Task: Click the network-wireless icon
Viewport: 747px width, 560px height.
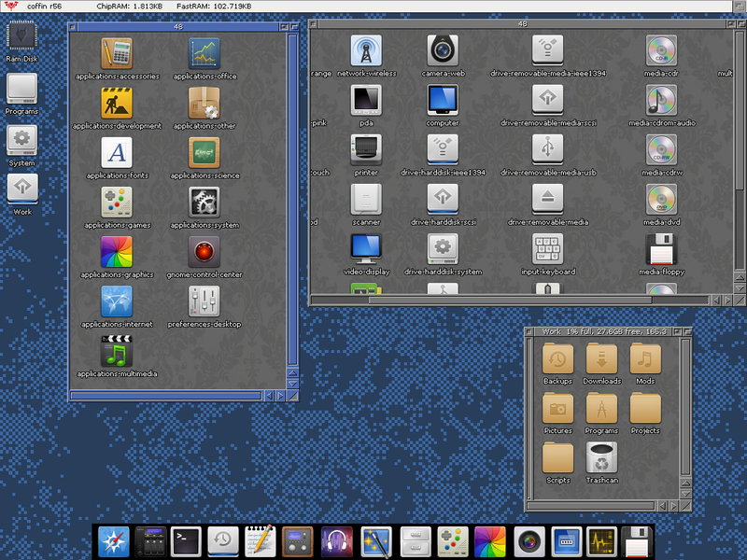Action: pyautogui.click(x=366, y=49)
